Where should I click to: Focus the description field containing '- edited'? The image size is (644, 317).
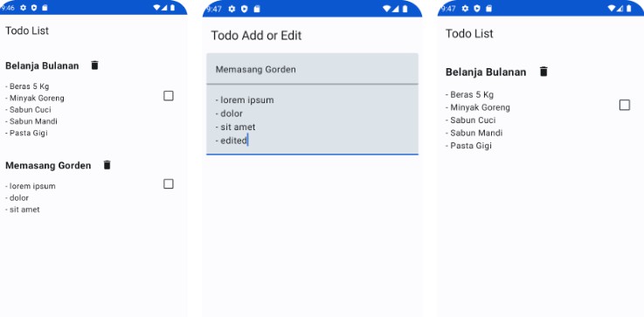pyautogui.click(x=312, y=120)
